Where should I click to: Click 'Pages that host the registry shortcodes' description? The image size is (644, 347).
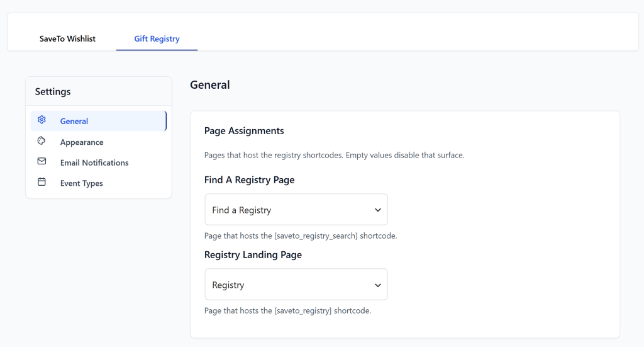coord(335,156)
